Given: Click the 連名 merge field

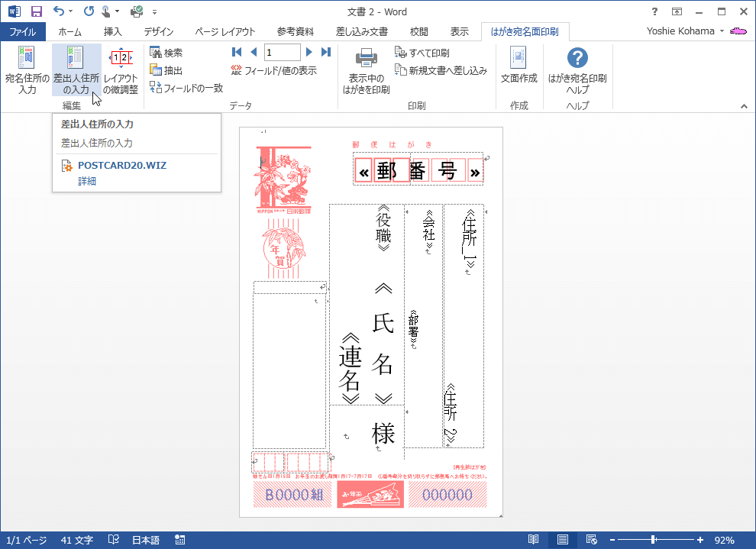Looking at the screenshot, I should [350, 367].
